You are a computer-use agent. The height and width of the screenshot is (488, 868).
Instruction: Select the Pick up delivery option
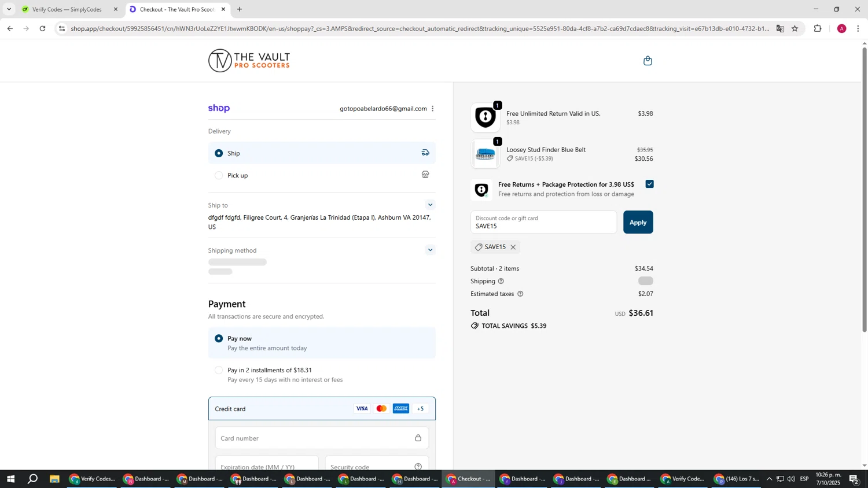pos(219,175)
